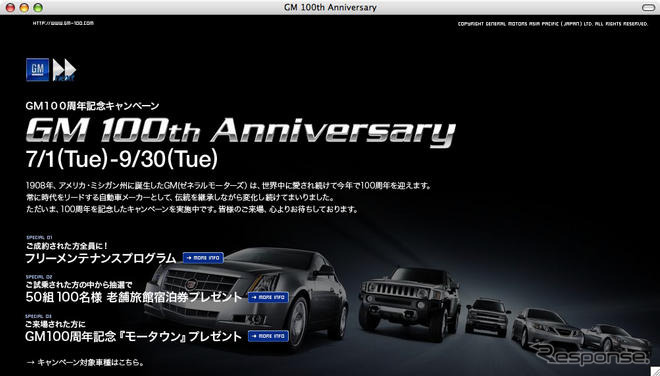Image resolution: width=660 pixels, height=376 pixels.
Task: Click the paragraph line starting 常に時代をリード
Action: pos(180,197)
